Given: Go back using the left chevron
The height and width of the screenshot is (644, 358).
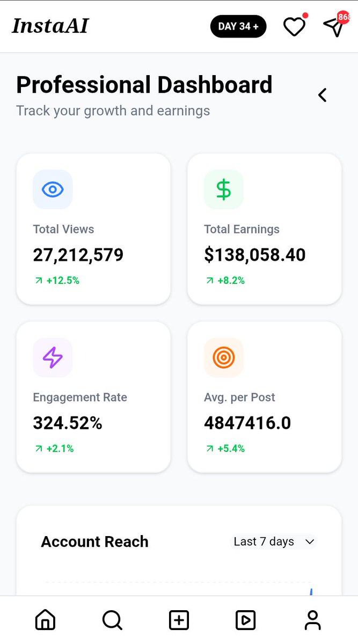Looking at the screenshot, I should click(322, 95).
